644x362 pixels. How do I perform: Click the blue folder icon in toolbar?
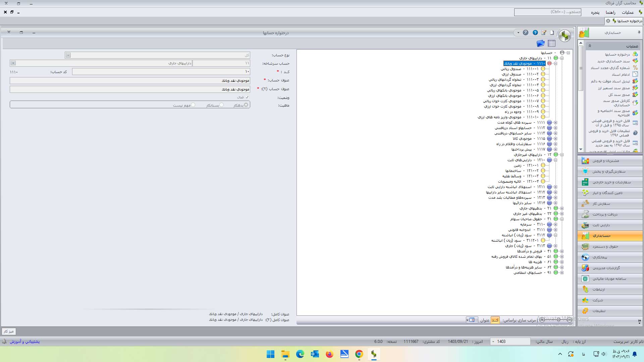pos(540,43)
